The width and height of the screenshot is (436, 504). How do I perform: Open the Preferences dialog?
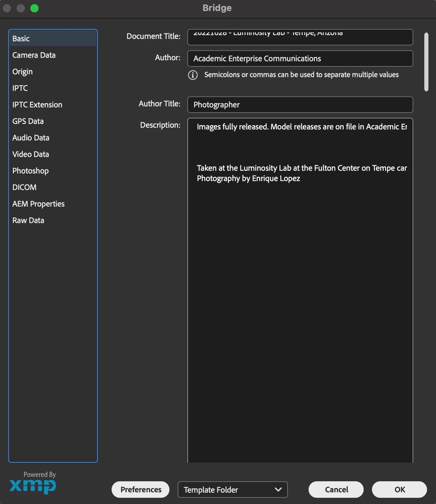[x=141, y=490]
